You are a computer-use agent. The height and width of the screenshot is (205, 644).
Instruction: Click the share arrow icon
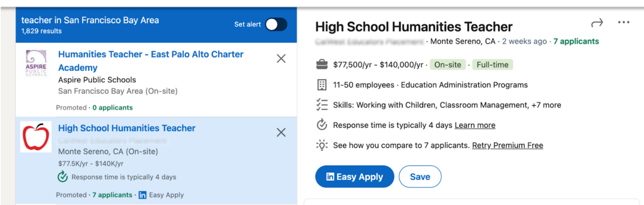(597, 22)
